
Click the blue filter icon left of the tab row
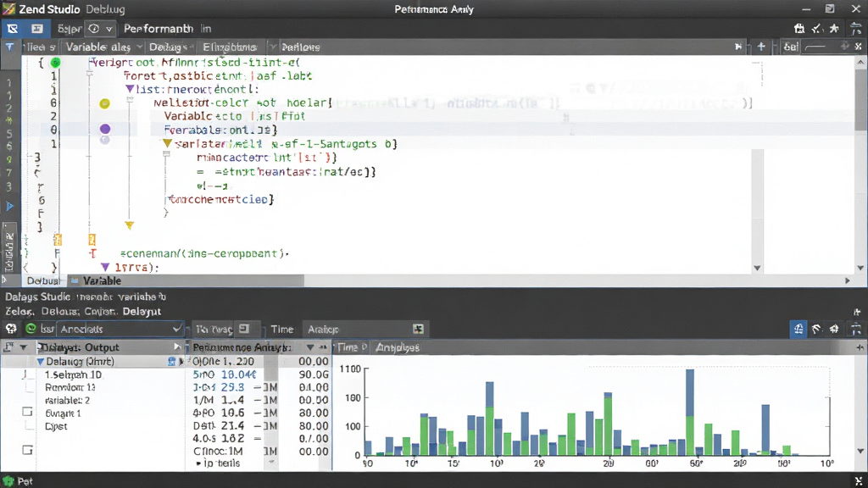[x=10, y=47]
